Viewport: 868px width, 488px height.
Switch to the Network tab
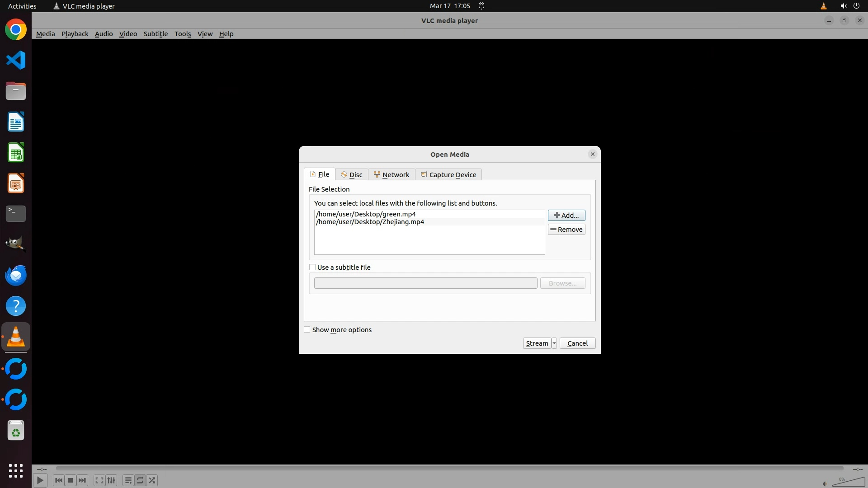click(x=392, y=174)
